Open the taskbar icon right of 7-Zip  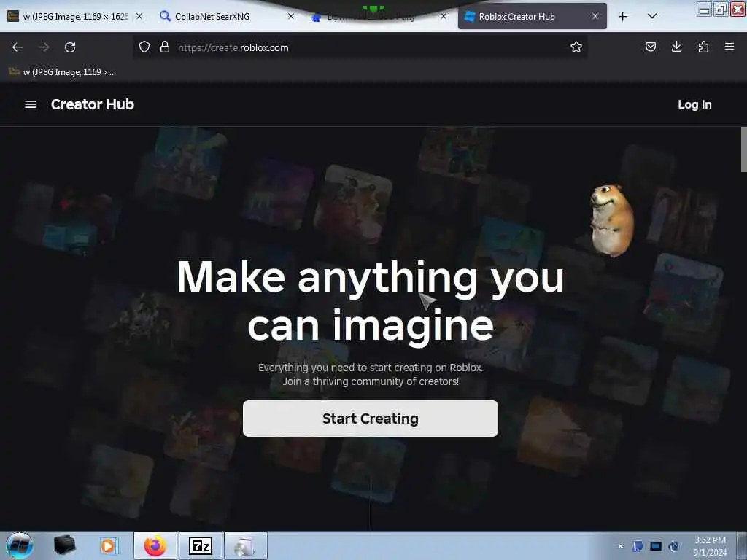(245, 545)
